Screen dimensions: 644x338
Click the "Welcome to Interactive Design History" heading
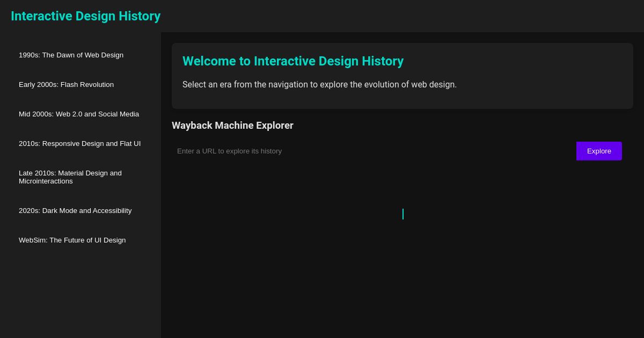pos(293,61)
